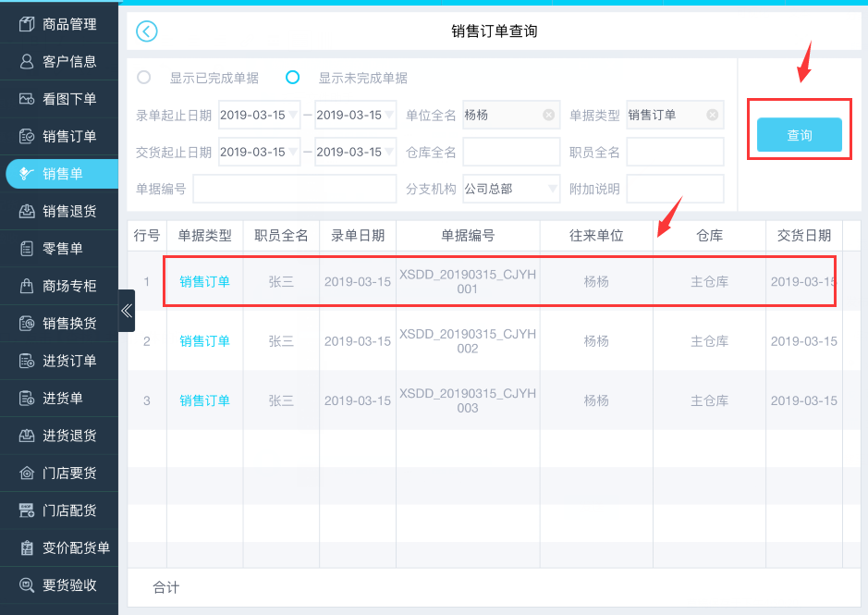The height and width of the screenshot is (615, 868).
Task: Click the 职员全名 column header
Action: coord(281,236)
